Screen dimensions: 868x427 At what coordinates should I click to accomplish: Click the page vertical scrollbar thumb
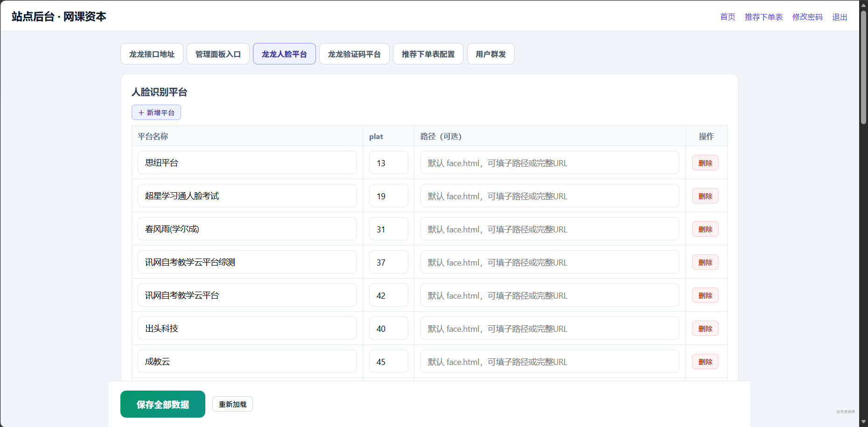pyautogui.click(x=863, y=67)
